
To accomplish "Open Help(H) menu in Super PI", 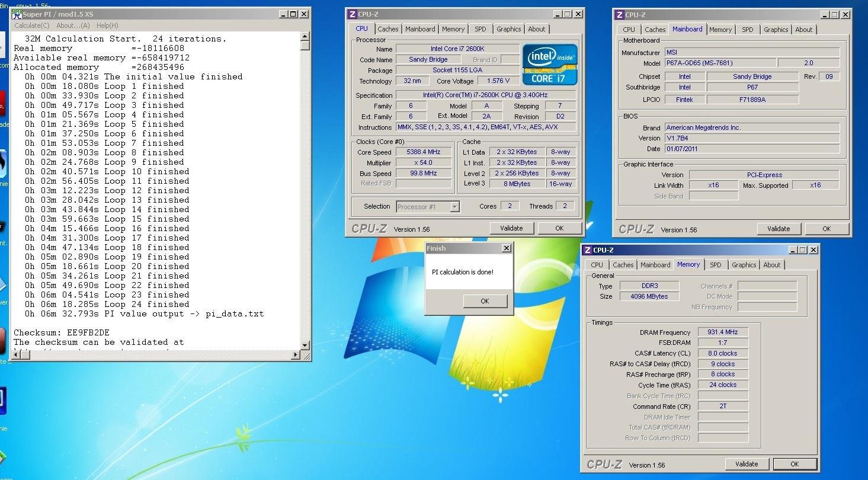I will pyautogui.click(x=107, y=25).
